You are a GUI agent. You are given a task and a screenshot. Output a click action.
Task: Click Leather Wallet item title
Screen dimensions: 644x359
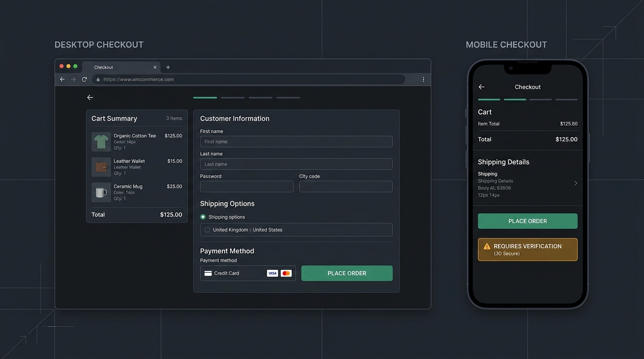(x=129, y=161)
